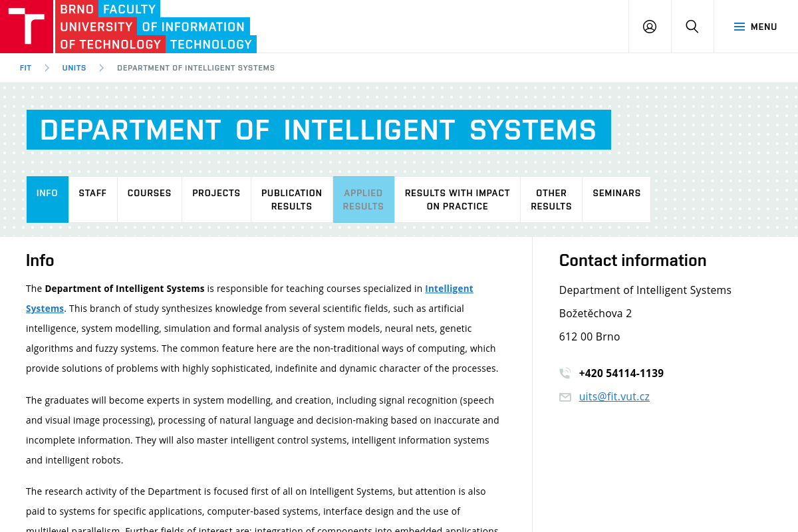Screen dimensions: 798x532
Task: Click the uits@fit.vut.cz email link
Action: pyautogui.click(x=614, y=396)
